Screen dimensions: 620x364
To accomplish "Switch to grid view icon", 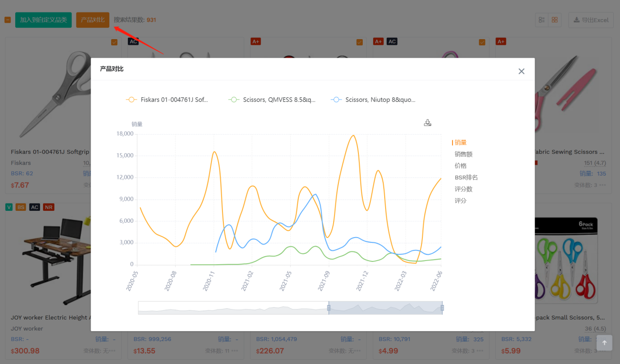I will 555,20.
